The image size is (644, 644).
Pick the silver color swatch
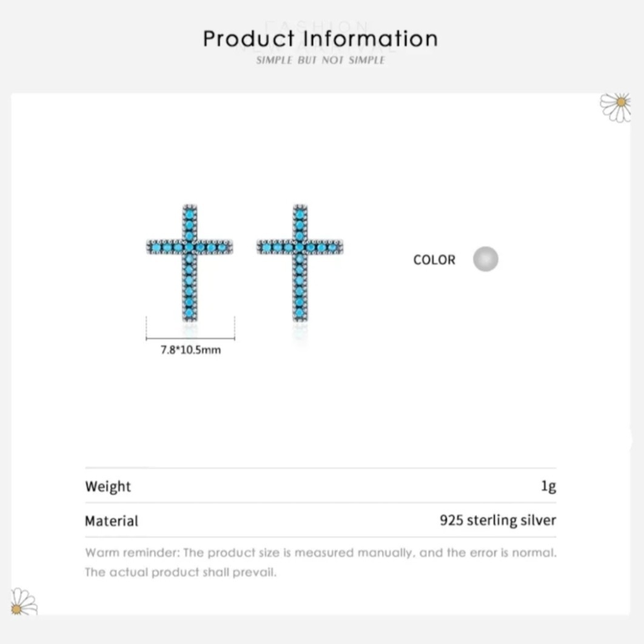(x=486, y=259)
